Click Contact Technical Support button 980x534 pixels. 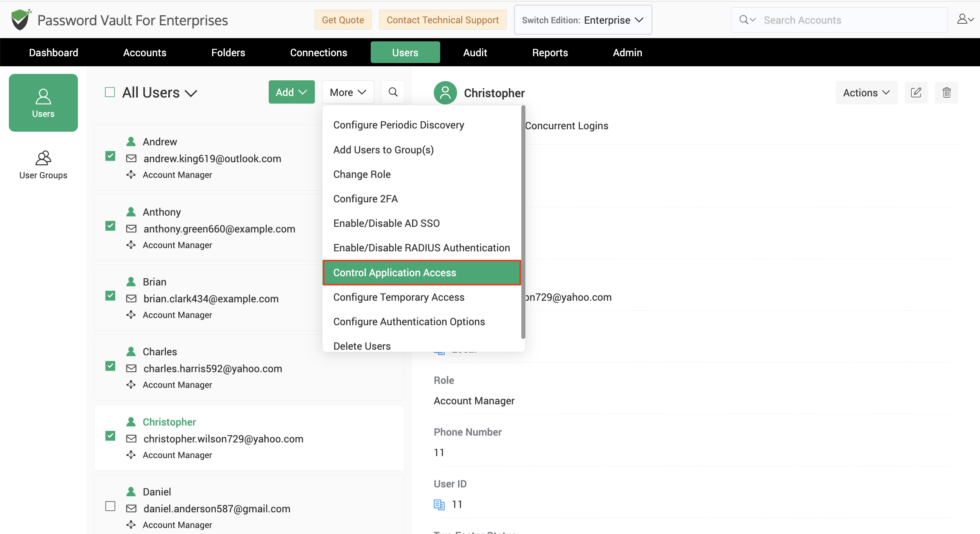pos(443,20)
